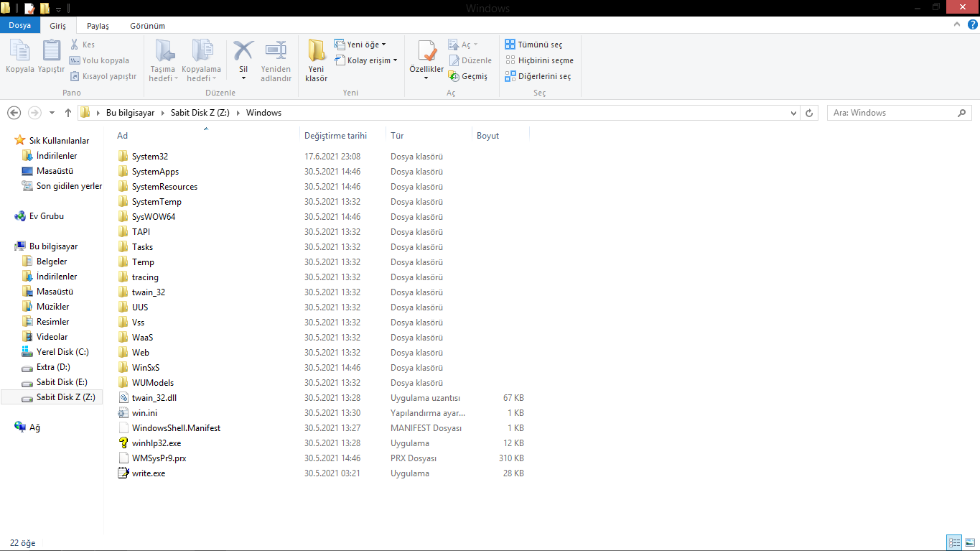Image resolution: width=980 pixels, height=551 pixels.
Task: Click the Yapıştır (paste) ribbon icon
Action: point(52,52)
